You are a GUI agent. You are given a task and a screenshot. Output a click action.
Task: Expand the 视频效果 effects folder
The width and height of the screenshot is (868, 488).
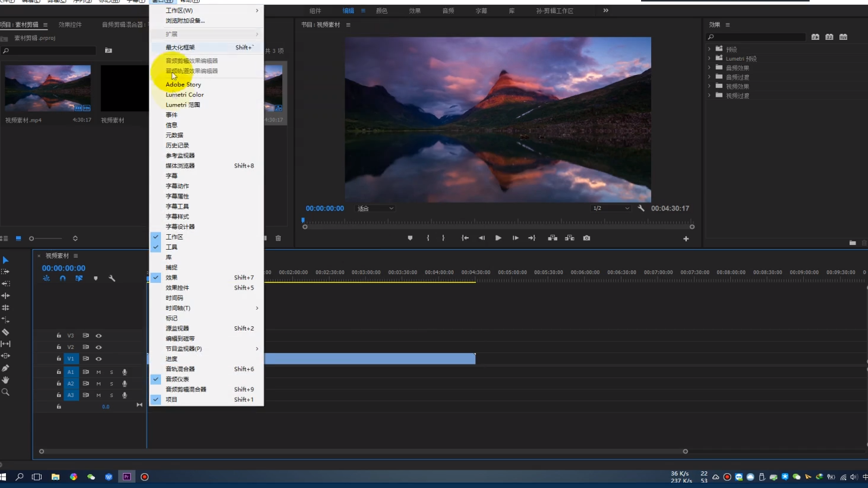point(709,86)
